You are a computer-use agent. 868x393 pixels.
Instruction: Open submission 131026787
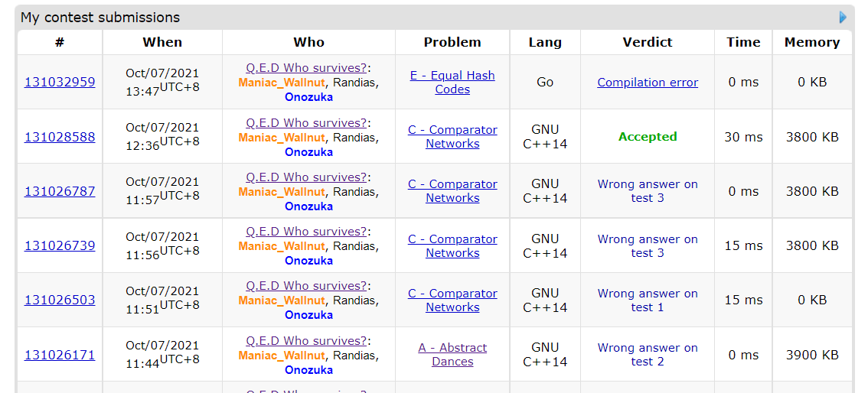(60, 191)
